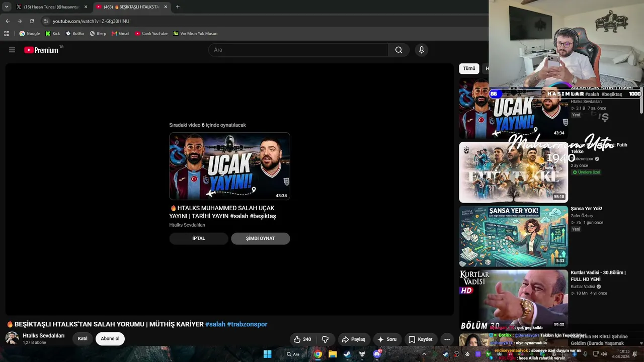The width and height of the screenshot is (644, 362).
Task: Start voice search with the microphone icon
Action: 422,50
